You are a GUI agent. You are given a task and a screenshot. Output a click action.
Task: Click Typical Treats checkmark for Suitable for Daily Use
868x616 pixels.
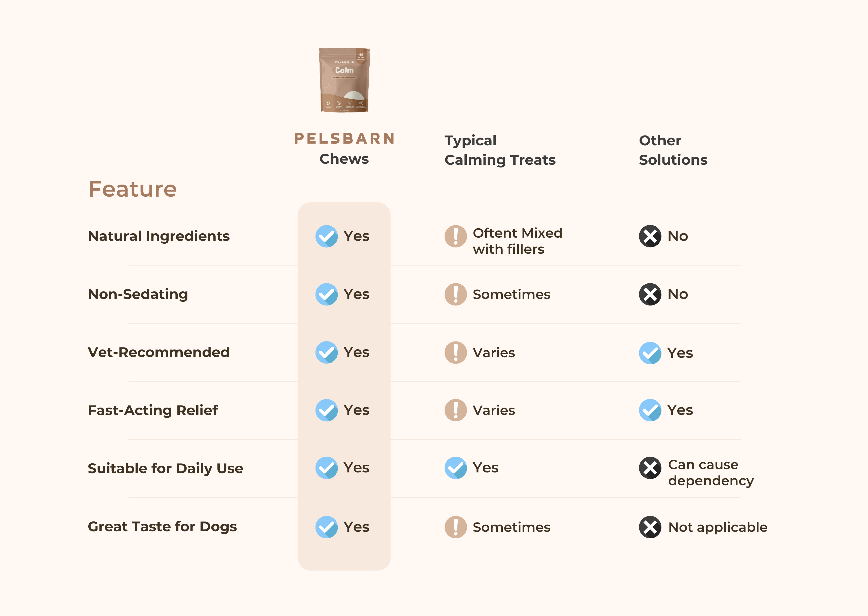455,468
